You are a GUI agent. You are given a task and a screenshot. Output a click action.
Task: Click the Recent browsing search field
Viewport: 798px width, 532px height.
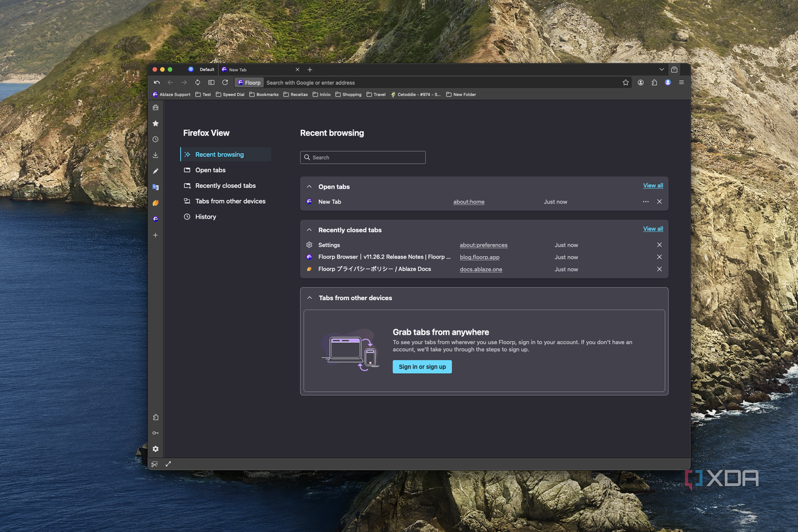[x=363, y=158]
